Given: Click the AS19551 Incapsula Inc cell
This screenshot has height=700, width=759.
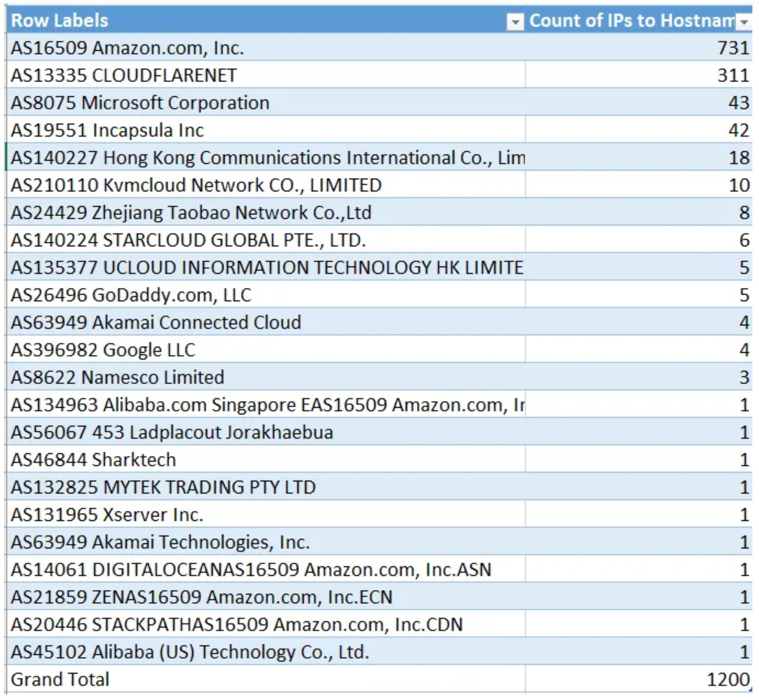Looking at the screenshot, I should click(x=107, y=130).
